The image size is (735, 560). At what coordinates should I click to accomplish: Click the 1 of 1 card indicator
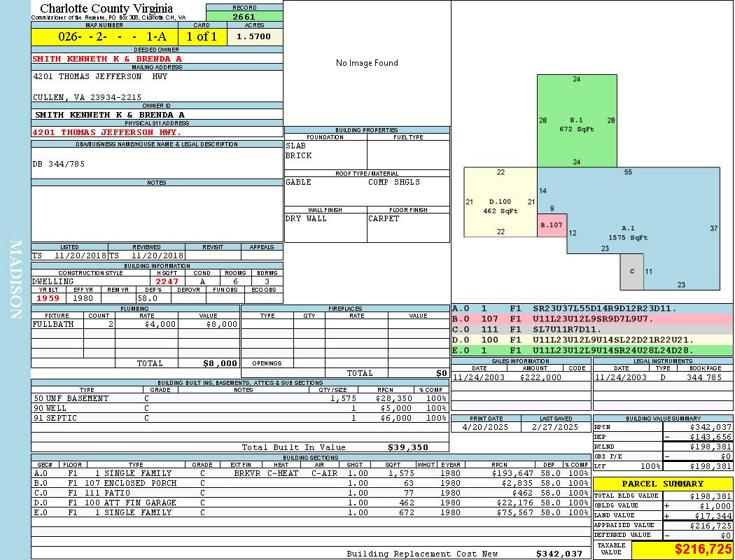[202, 37]
